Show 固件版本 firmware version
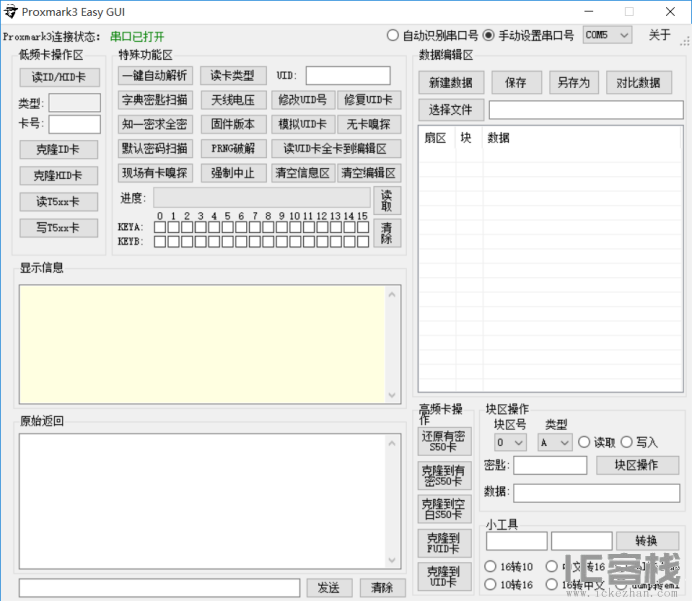Image resolution: width=693 pixels, height=602 pixels. tap(233, 124)
